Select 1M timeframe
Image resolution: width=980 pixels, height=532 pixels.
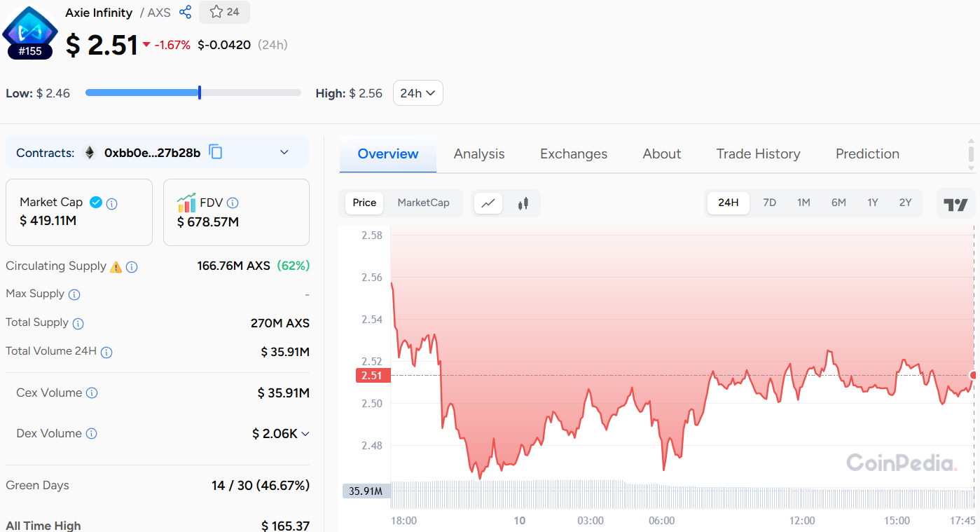pos(803,203)
